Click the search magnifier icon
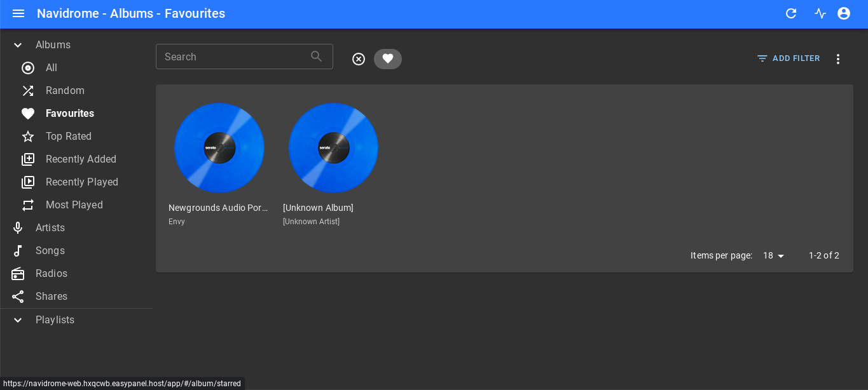The image size is (868, 390). [x=317, y=57]
